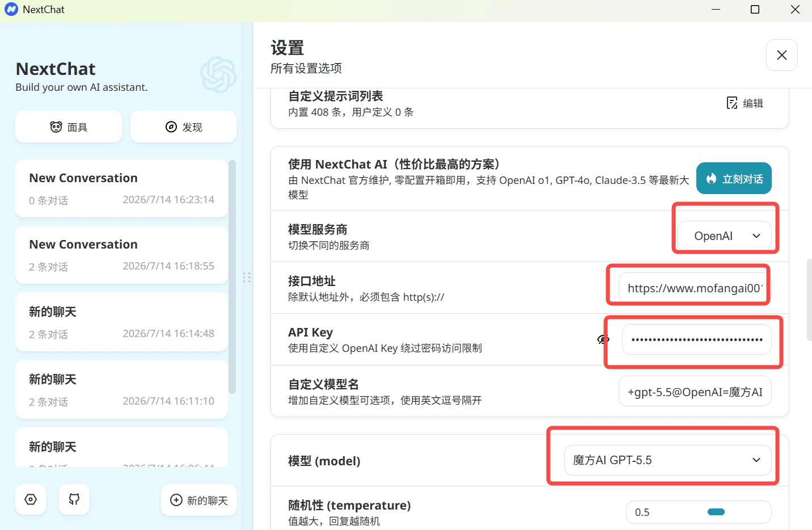
Task: Open New Conversation dated 16:18:55
Action: coord(121,255)
